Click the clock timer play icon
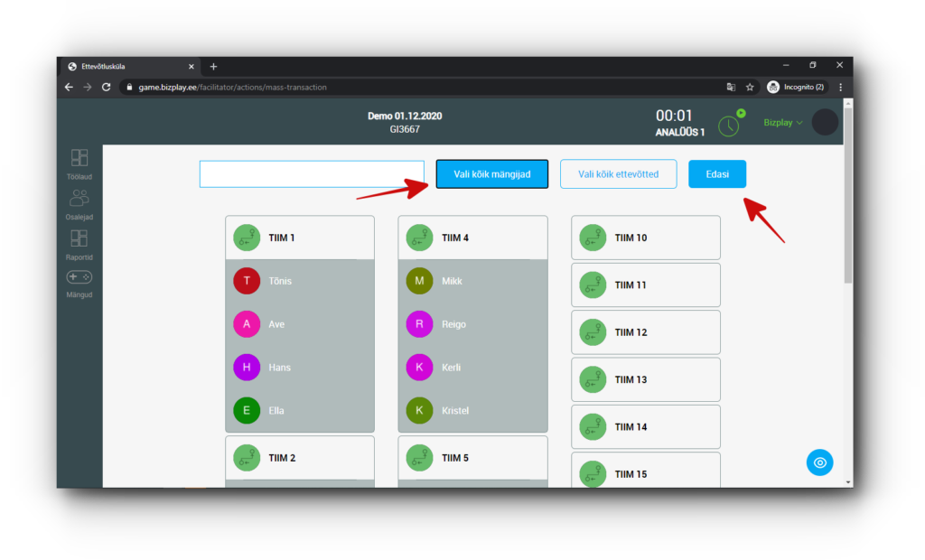 point(729,125)
